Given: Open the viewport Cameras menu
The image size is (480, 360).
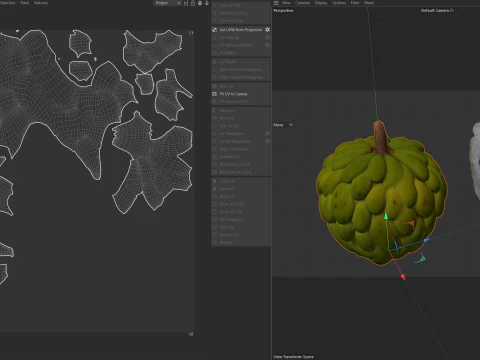Looking at the screenshot, I should pyautogui.click(x=302, y=3).
